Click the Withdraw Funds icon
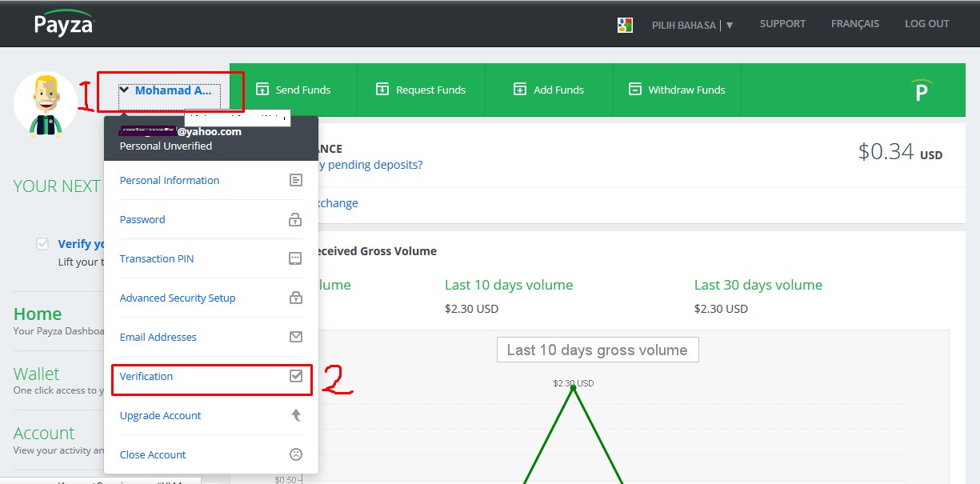Image resolution: width=980 pixels, height=484 pixels. coord(635,89)
